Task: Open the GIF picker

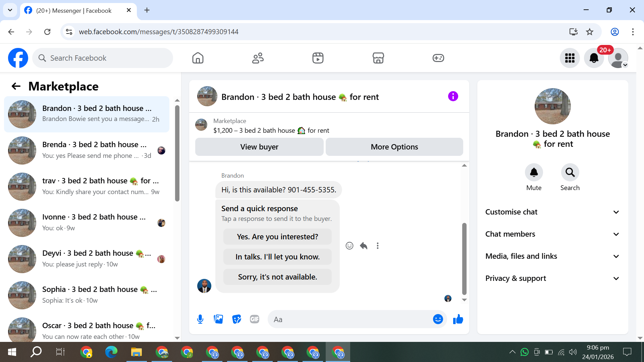Action: (255, 319)
